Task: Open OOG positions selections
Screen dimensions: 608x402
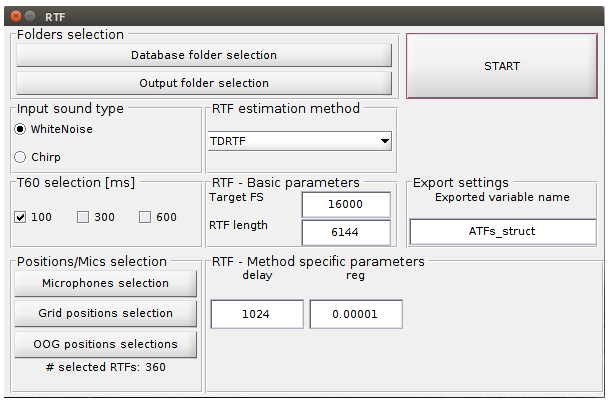Action: tap(105, 344)
